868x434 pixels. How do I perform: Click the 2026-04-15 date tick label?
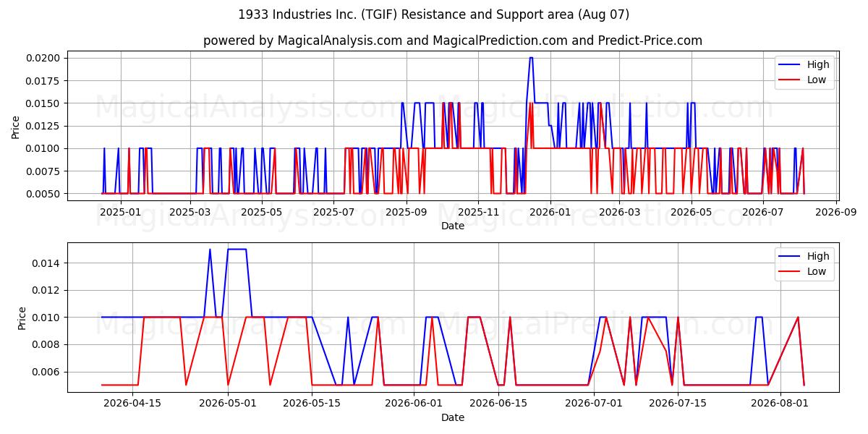pyautogui.click(x=132, y=404)
